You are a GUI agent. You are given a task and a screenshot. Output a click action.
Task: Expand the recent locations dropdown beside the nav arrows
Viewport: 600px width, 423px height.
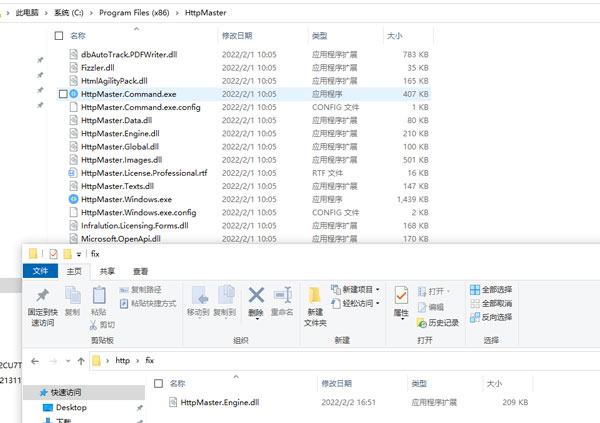coord(68,361)
